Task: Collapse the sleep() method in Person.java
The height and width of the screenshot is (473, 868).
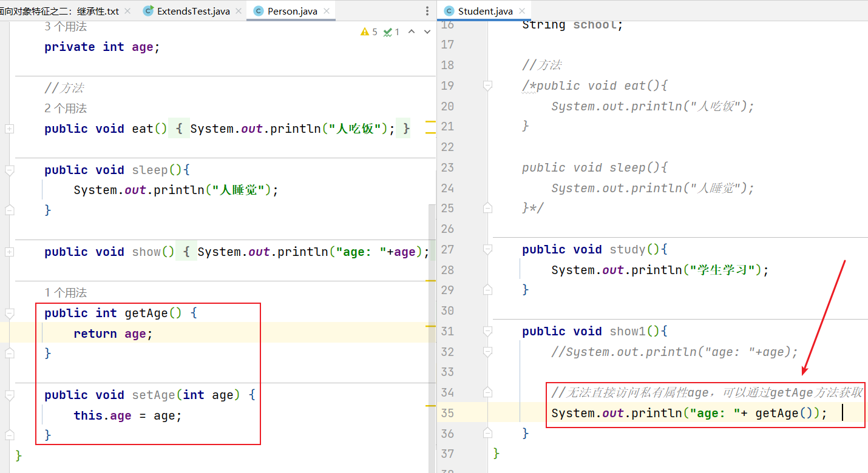Action: point(9,170)
